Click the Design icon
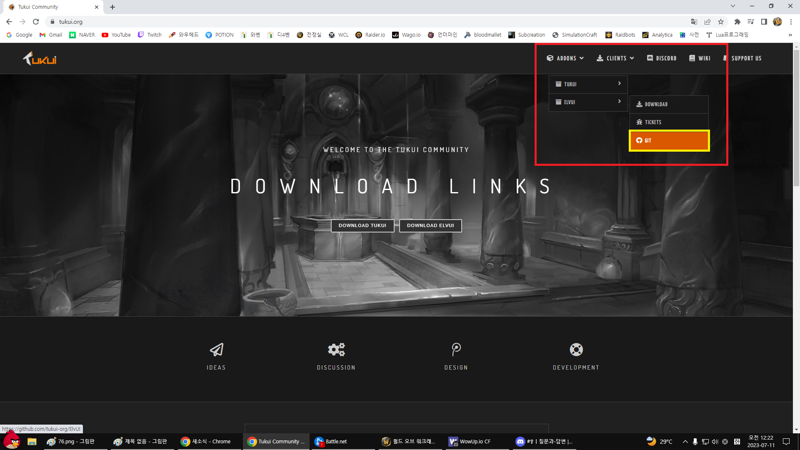Screen dimensions: 800x450 click(456, 349)
